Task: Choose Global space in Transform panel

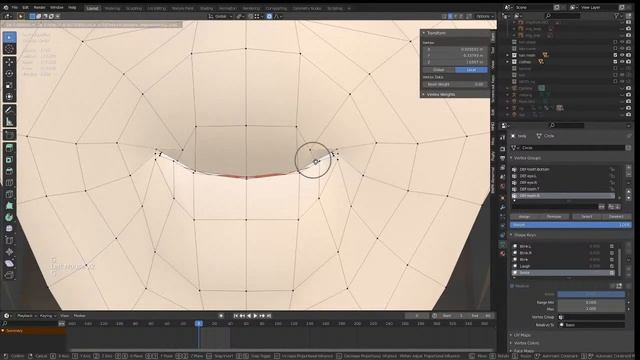Action: point(439,70)
